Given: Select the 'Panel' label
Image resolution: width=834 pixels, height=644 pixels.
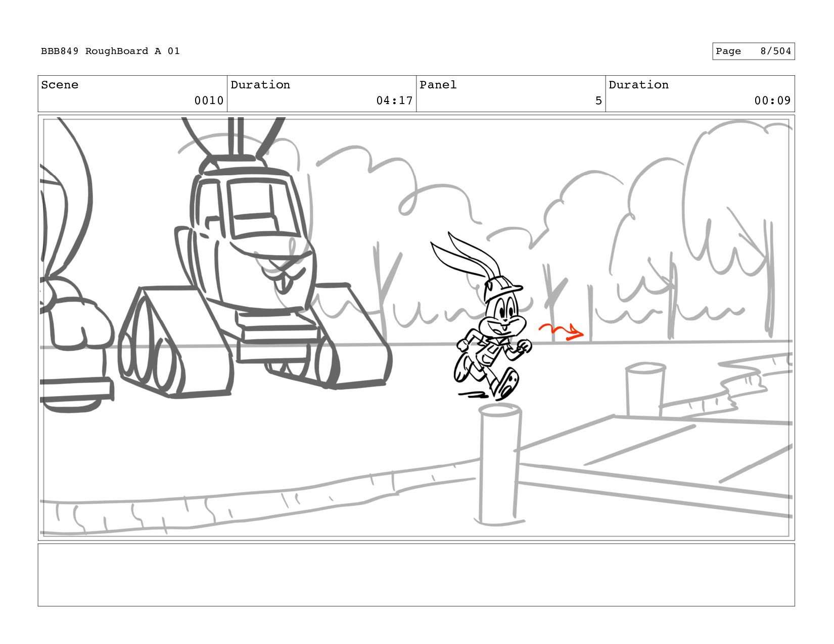Looking at the screenshot, I should [438, 85].
